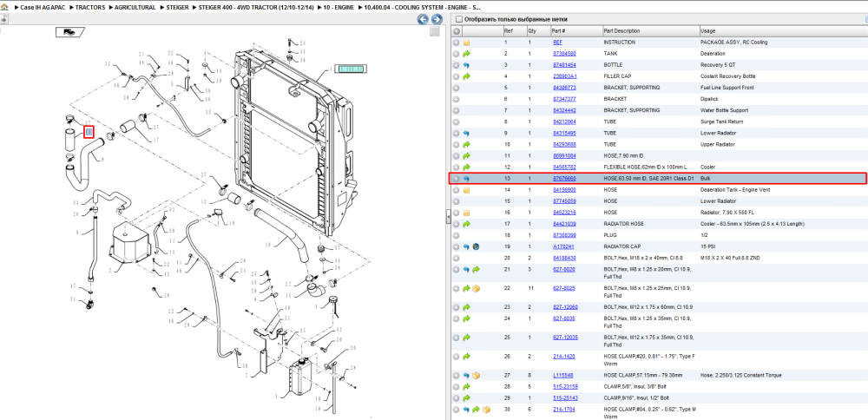Click the highlighted callout label beside the radiator
Image resolution: width=868 pixels, height=420 pixels.
click(x=352, y=69)
